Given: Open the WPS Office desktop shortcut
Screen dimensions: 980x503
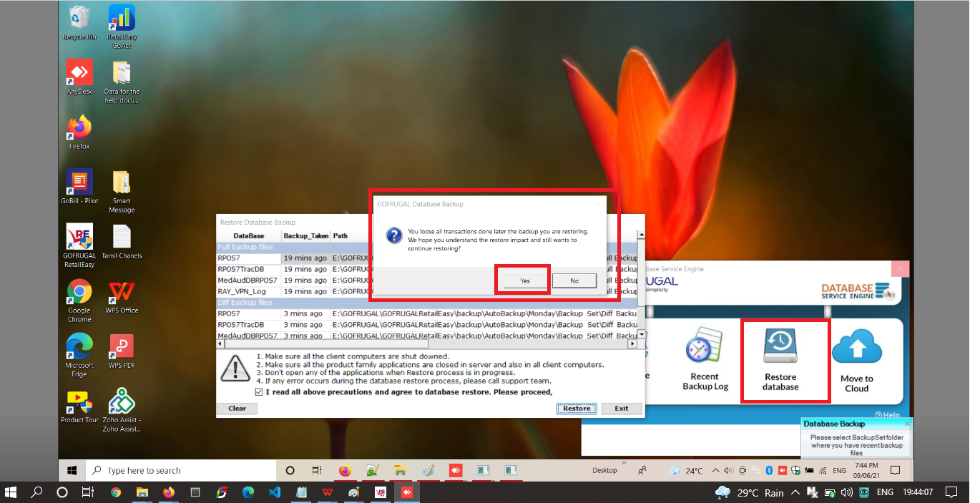Looking at the screenshot, I should [123, 297].
